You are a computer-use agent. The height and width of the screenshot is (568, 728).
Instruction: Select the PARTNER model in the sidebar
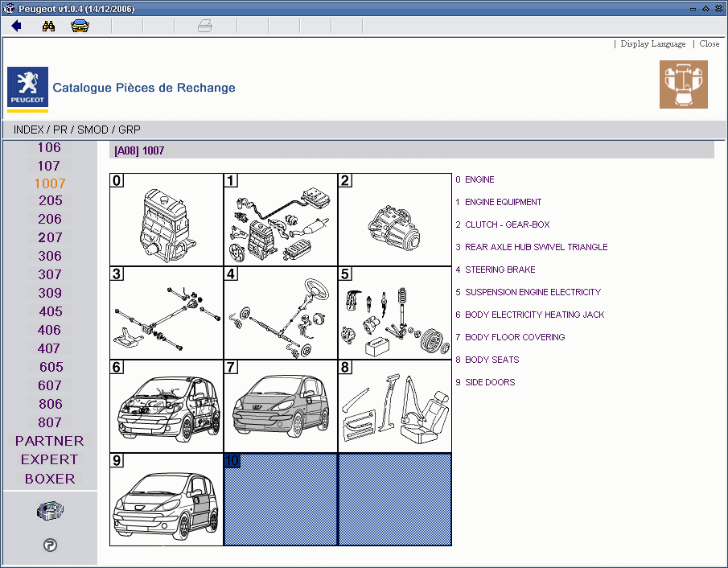49,441
